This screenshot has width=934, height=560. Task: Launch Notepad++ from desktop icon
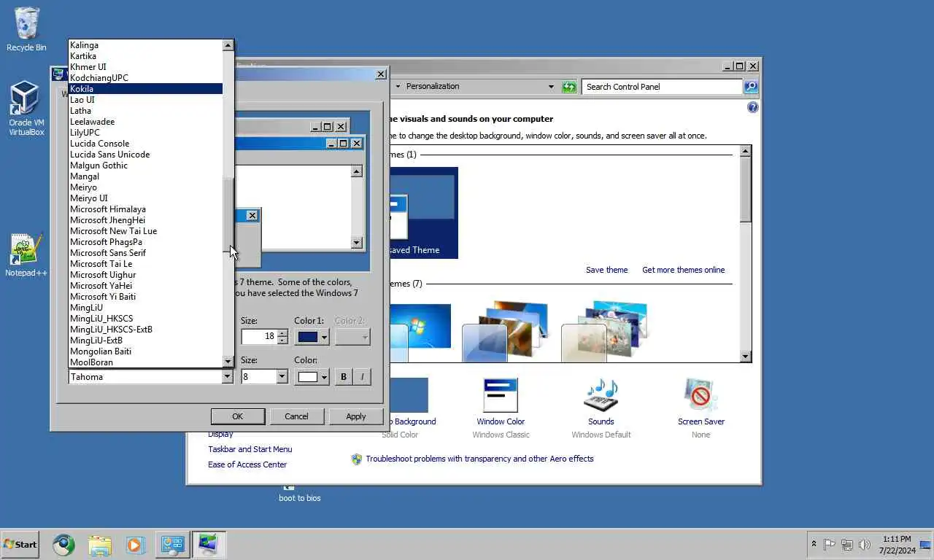click(26, 255)
